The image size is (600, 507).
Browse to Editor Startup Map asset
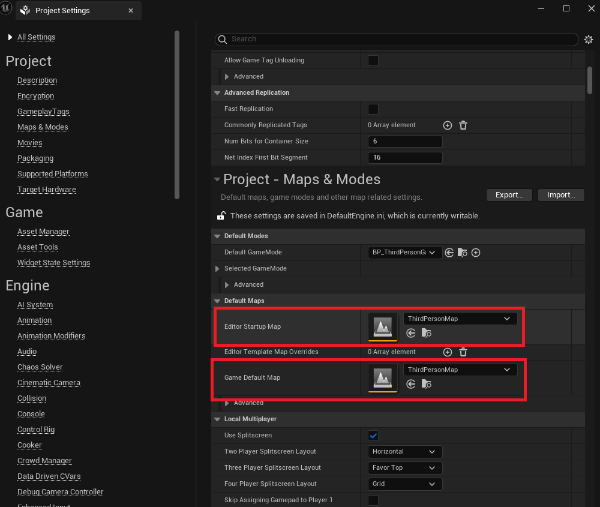(x=426, y=333)
